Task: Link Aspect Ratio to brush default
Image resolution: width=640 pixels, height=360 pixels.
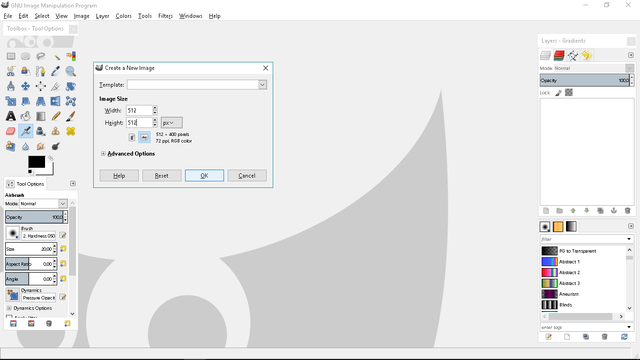Action: pyautogui.click(x=63, y=264)
